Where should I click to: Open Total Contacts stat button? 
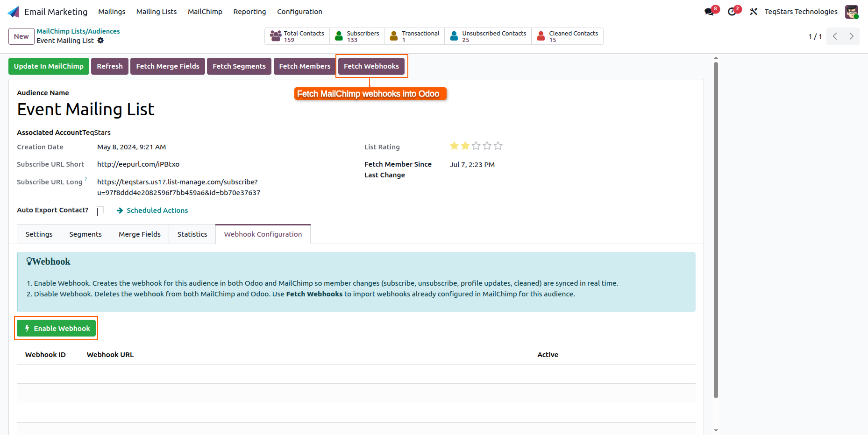click(297, 36)
